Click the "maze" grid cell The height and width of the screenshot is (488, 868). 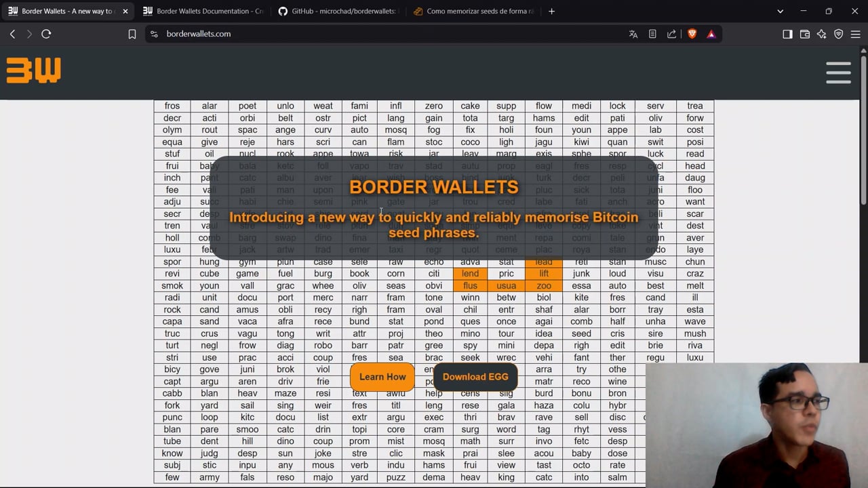[285, 393]
